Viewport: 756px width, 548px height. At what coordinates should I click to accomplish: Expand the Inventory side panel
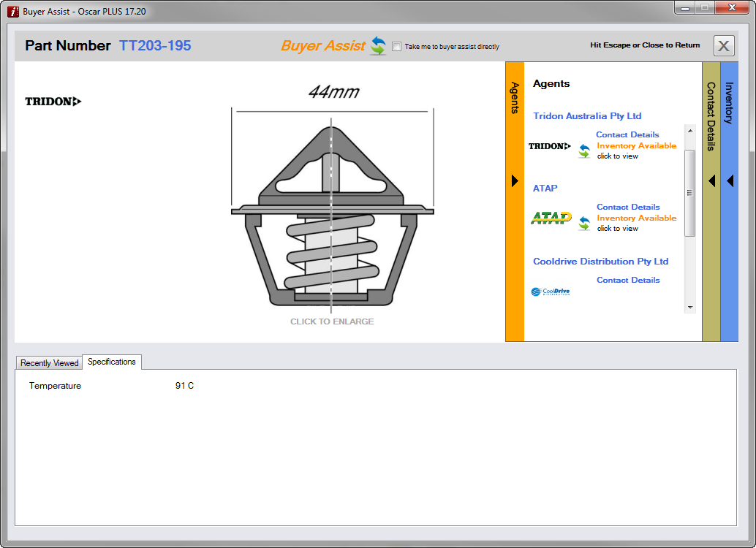pyautogui.click(x=730, y=180)
